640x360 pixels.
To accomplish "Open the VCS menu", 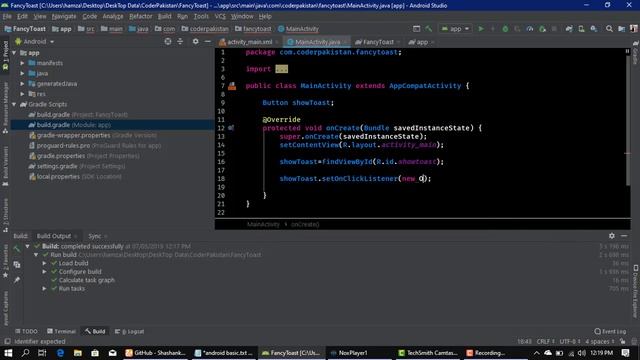I will 220,16.
